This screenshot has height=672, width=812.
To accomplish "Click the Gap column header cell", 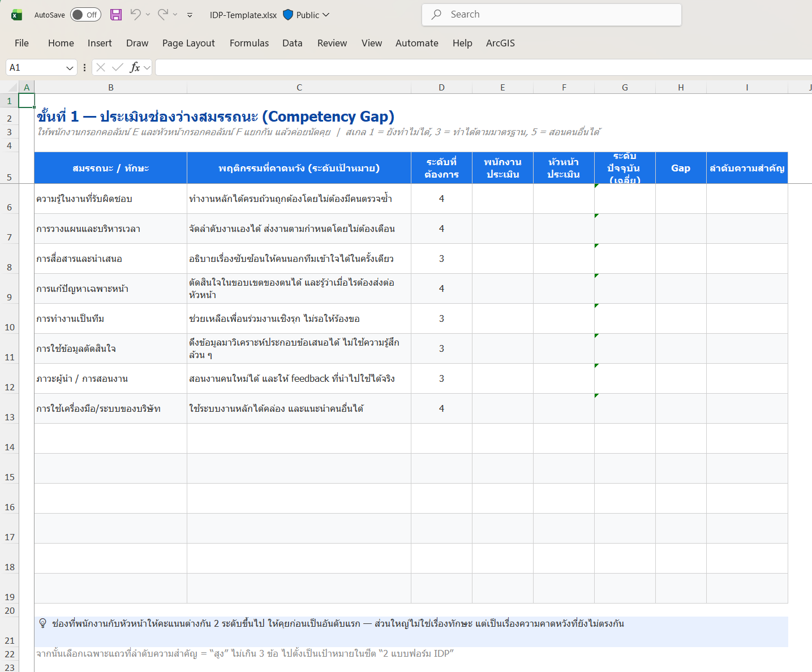I will (681, 168).
